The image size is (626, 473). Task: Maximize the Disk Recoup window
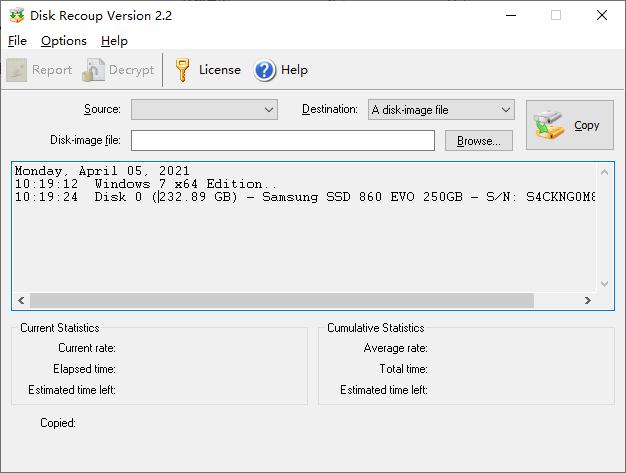coord(556,15)
